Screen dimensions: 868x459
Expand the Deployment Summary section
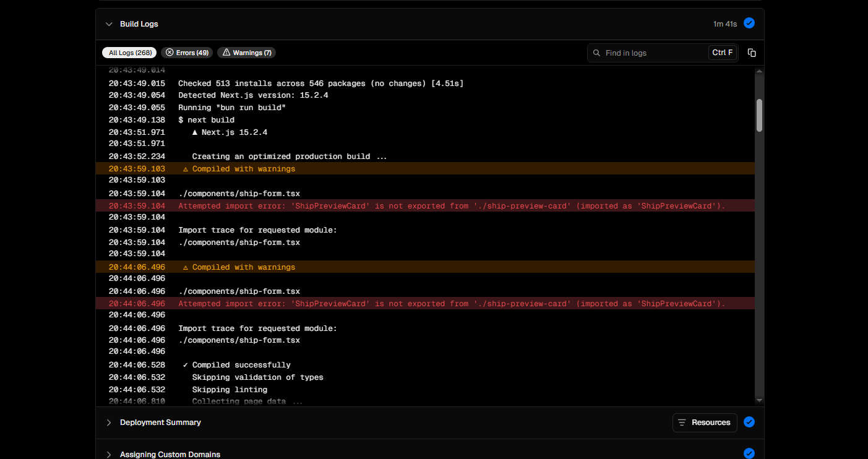coord(109,423)
